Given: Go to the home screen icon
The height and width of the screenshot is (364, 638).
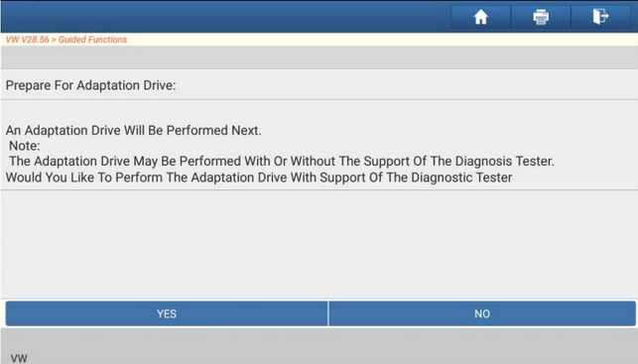Looking at the screenshot, I should 480,17.
